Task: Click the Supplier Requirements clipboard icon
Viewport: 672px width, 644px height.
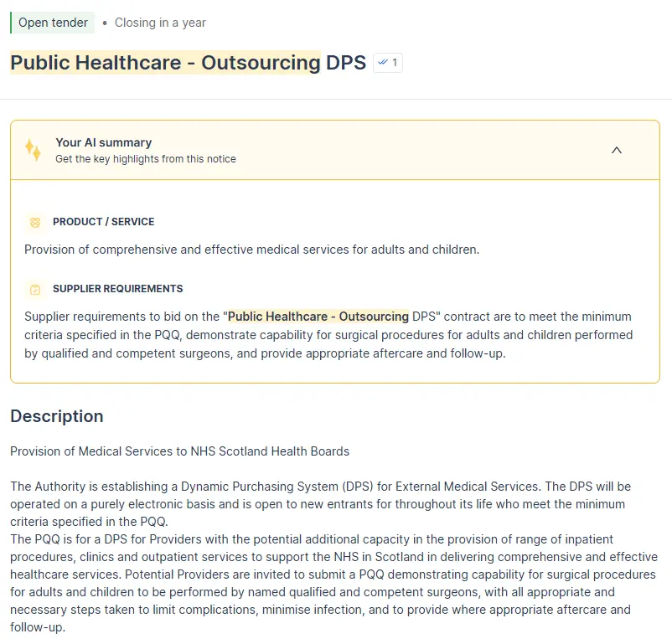Action: tap(35, 290)
